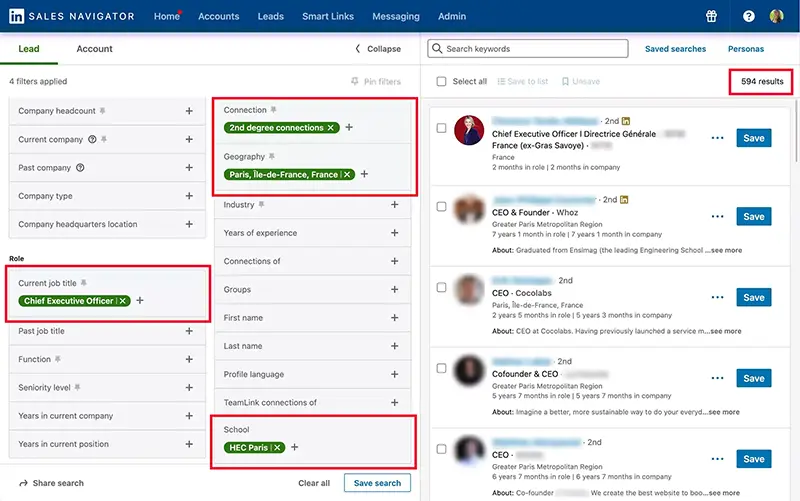Click the Save search button
The image size is (800, 501).
tap(377, 483)
